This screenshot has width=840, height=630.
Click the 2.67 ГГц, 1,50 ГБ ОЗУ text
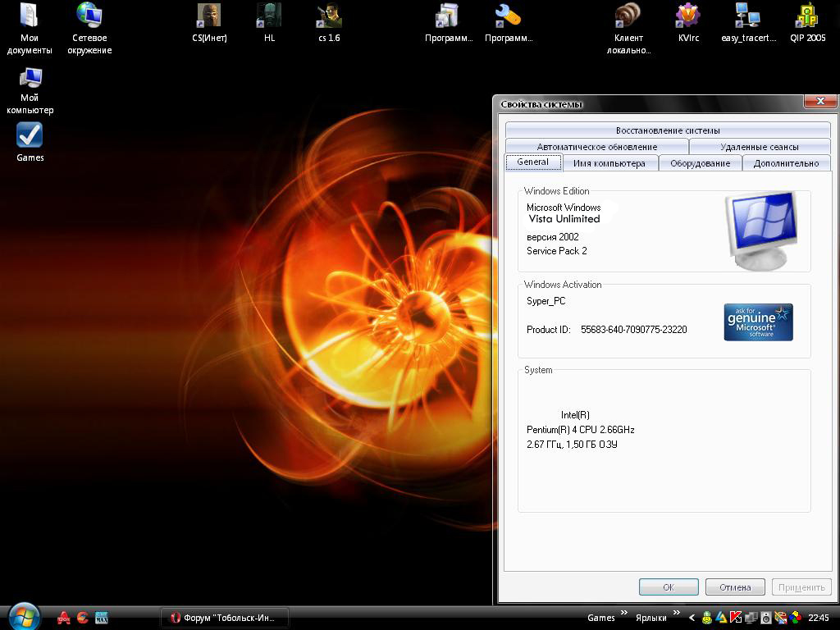[x=572, y=444]
